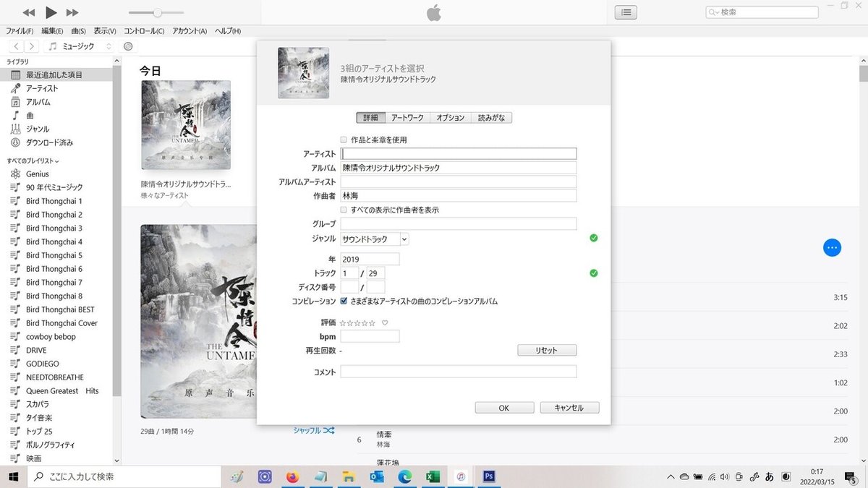The height and width of the screenshot is (488, 868).
Task: Toggle the 作品と楽章を使用 checkbox
Action: (x=344, y=140)
